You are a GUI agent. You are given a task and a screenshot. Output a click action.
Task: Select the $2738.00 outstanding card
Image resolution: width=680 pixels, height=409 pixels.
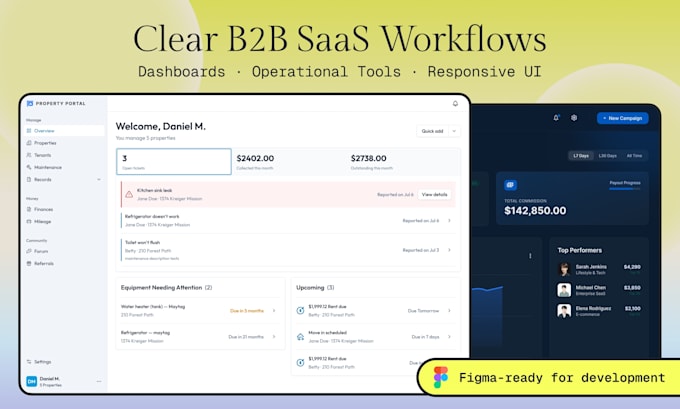[402, 162]
